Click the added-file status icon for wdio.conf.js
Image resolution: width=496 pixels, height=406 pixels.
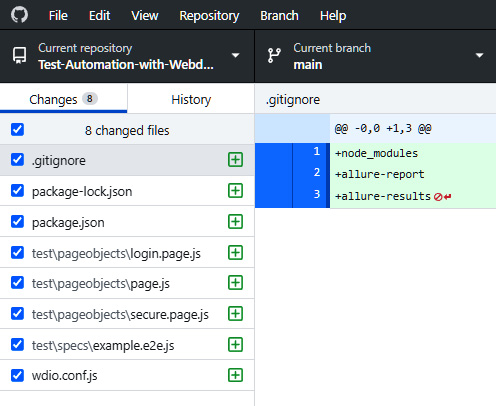pyautogui.click(x=235, y=375)
